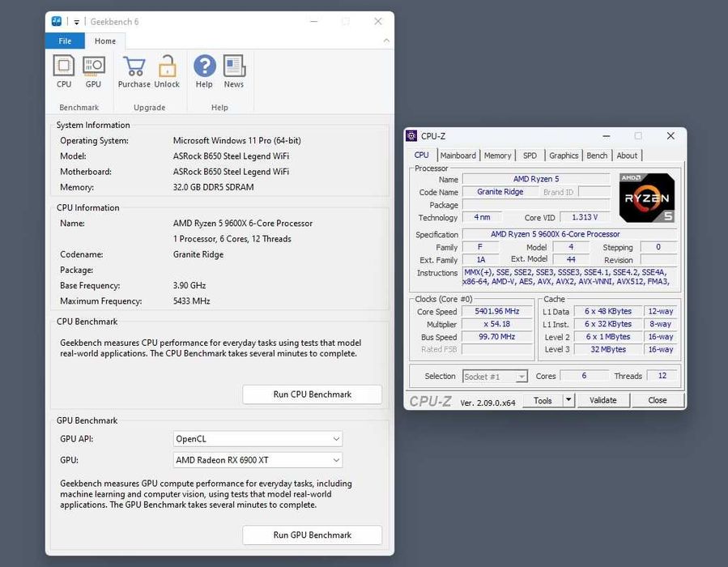Click the Cores value 6 in CPU-Z
The image size is (728, 567).
[x=584, y=376]
